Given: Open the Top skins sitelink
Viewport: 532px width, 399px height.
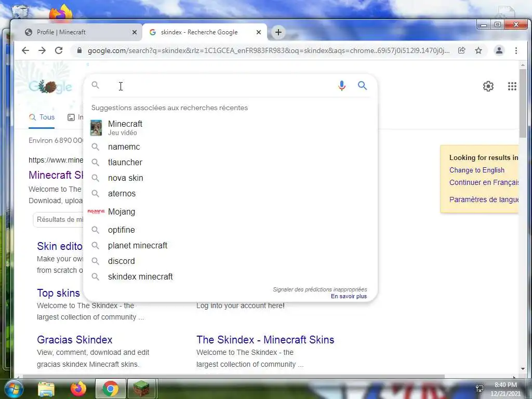Looking at the screenshot, I should (x=58, y=293).
